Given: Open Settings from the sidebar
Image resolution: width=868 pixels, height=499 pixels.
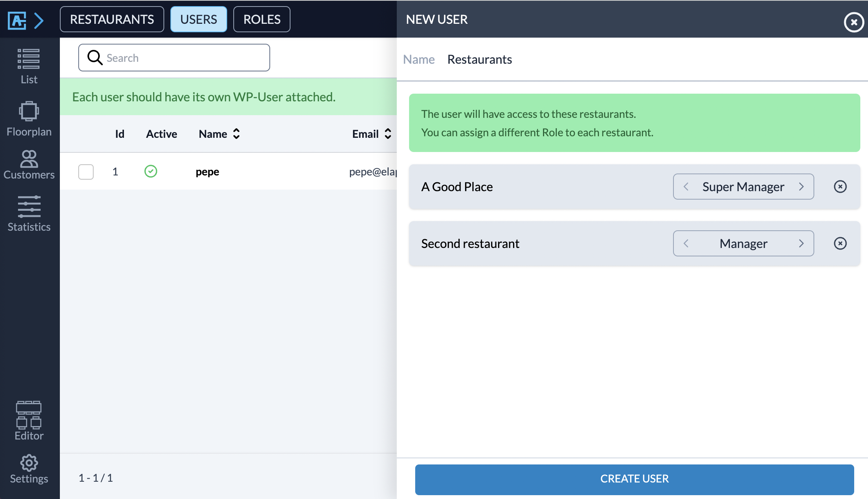Looking at the screenshot, I should coord(29,469).
